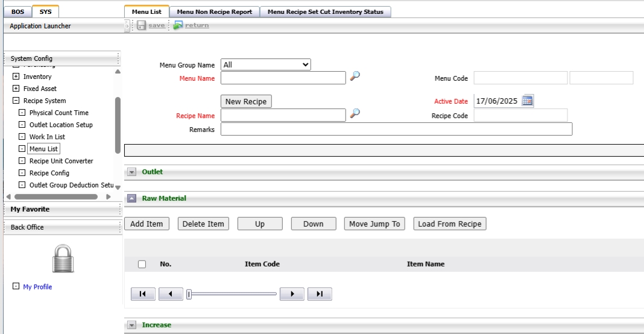This screenshot has width=644, height=334.
Task: Click the pagination slider handle
Action: 189,294
